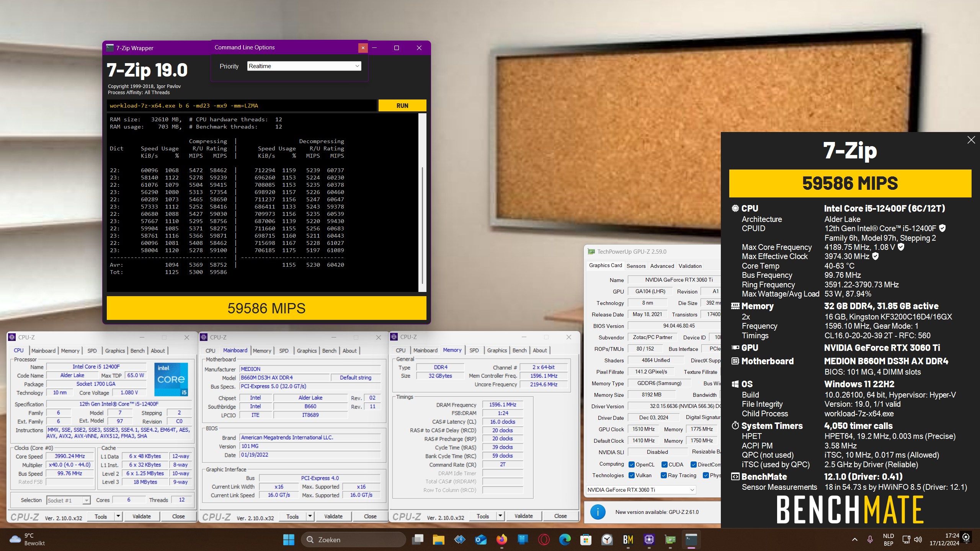980x551 pixels.
Task: Open Microsoft Store from the taskbar
Action: point(586,540)
